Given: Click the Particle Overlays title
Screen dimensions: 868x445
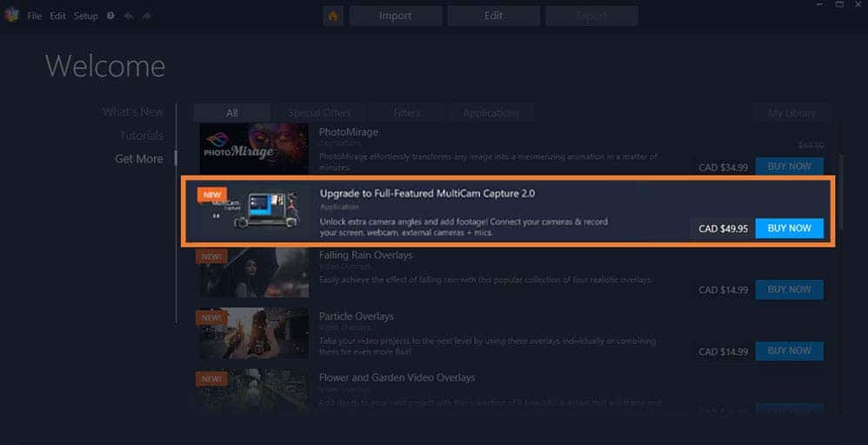Looking at the screenshot, I should [357, 316].
